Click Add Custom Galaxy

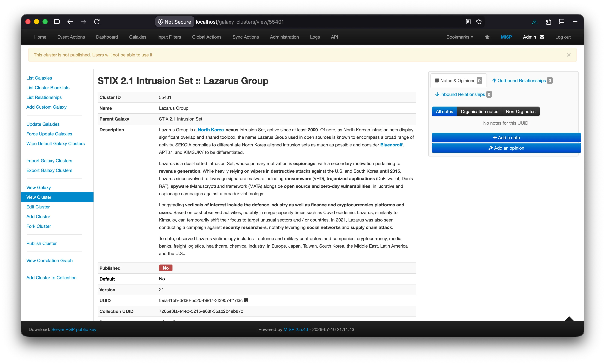[x=46, y=107]
